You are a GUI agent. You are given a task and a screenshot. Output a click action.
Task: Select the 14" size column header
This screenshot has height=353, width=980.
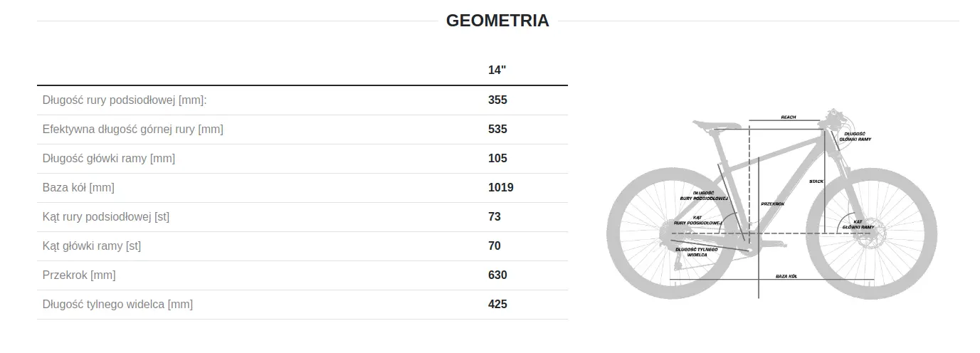click(x=497, y=70)
